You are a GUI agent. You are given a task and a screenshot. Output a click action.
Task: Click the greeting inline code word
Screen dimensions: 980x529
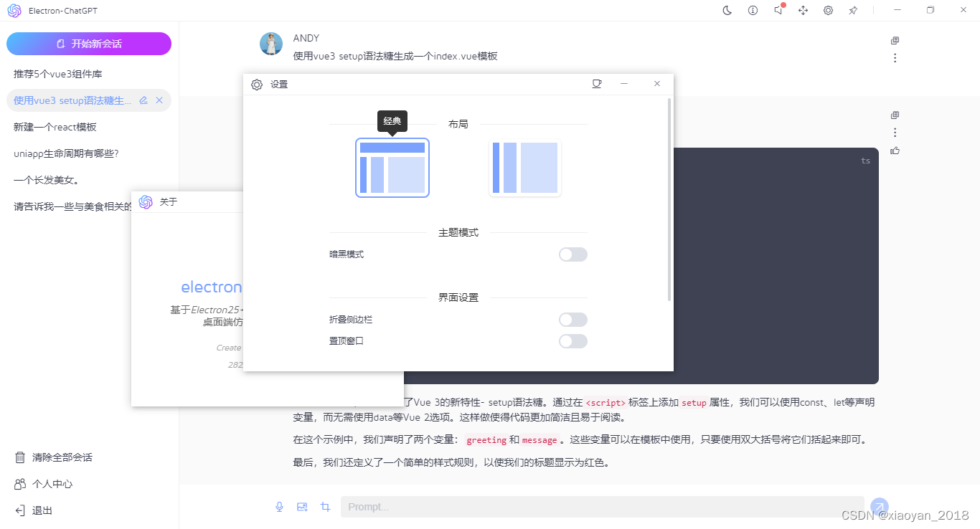(486, 440)
